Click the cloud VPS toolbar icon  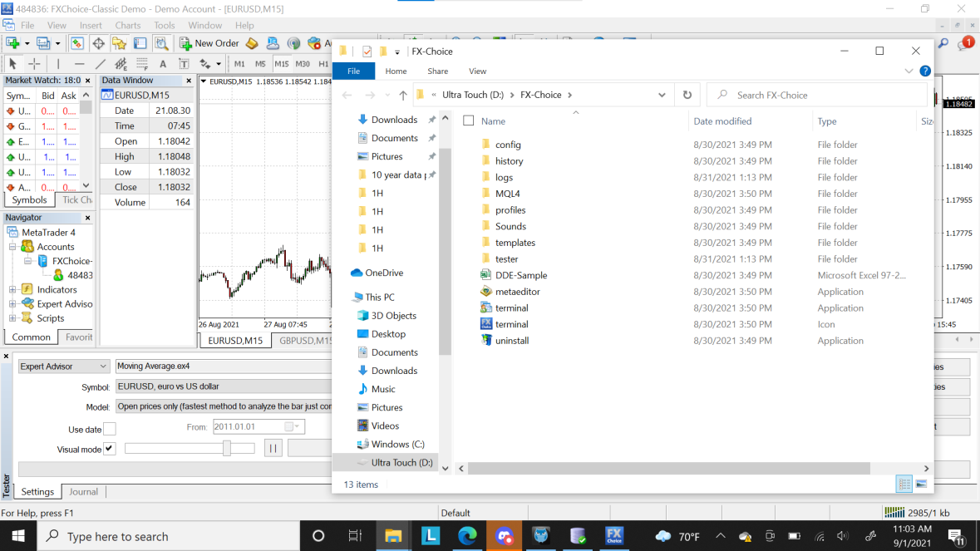pos(273,43)
